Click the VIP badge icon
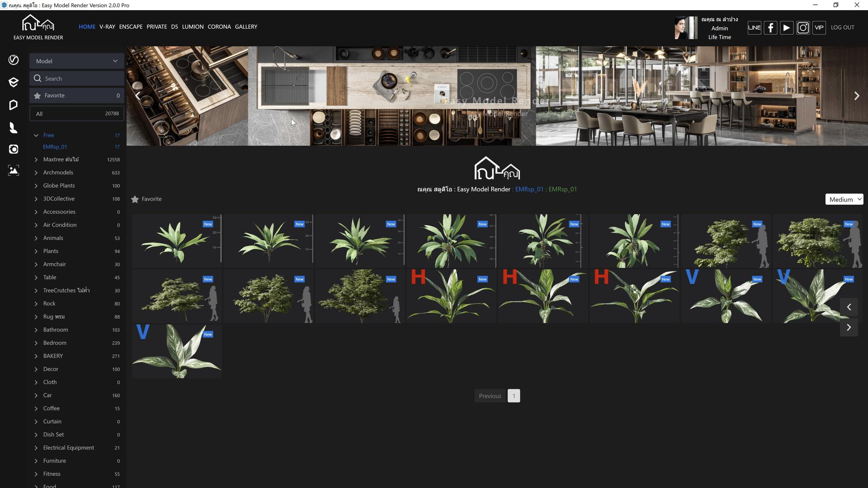 (819, 28)
